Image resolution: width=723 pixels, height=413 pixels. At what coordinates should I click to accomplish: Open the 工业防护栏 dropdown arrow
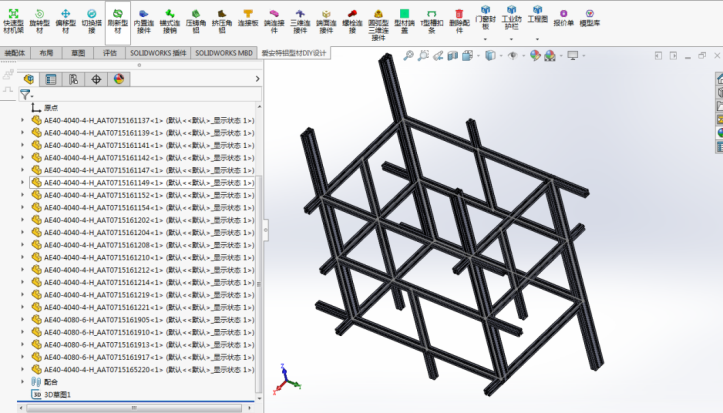511,40
